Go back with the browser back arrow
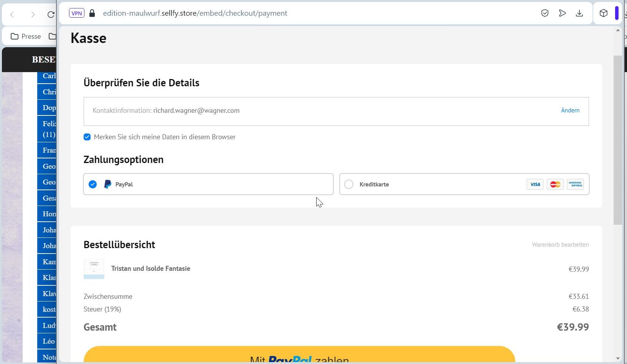This screenshot has width=627, height=364. (12, 15)
